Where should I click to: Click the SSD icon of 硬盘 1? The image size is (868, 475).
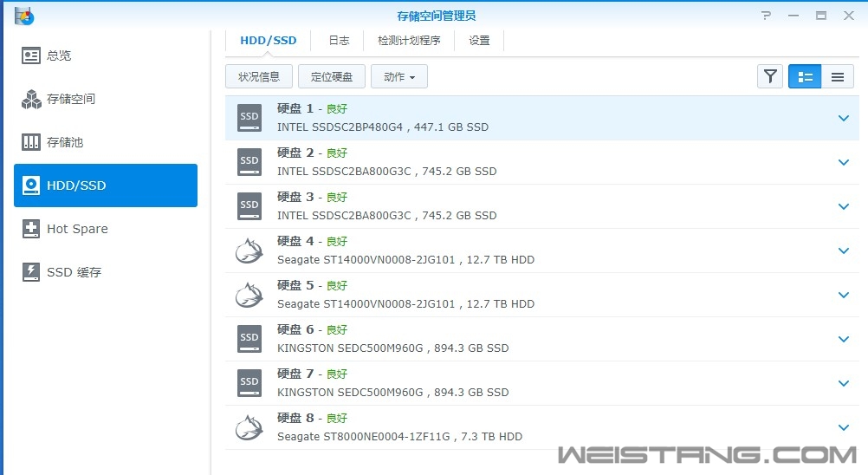[x=249, y=118]
